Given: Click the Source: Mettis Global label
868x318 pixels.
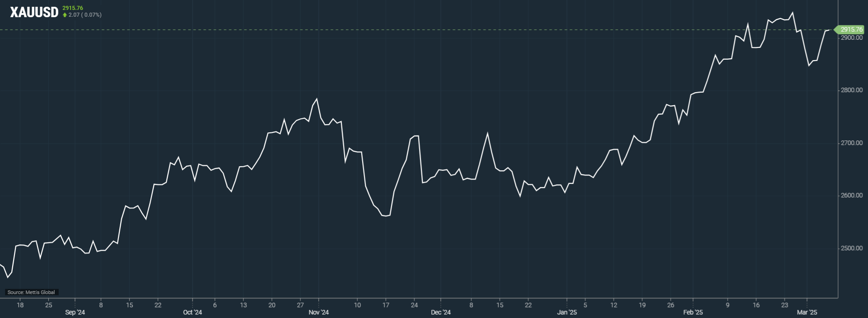Looking at the screenshot, I should (31, 292).
